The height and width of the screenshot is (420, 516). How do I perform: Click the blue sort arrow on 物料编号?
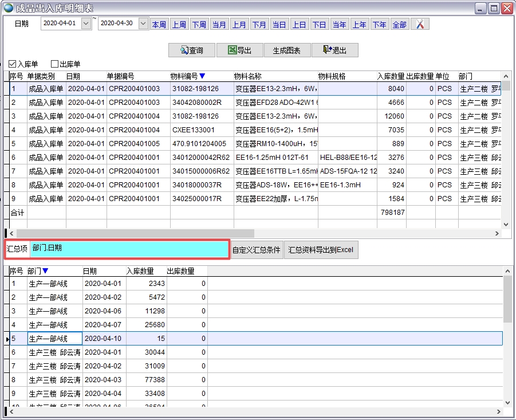202,76
